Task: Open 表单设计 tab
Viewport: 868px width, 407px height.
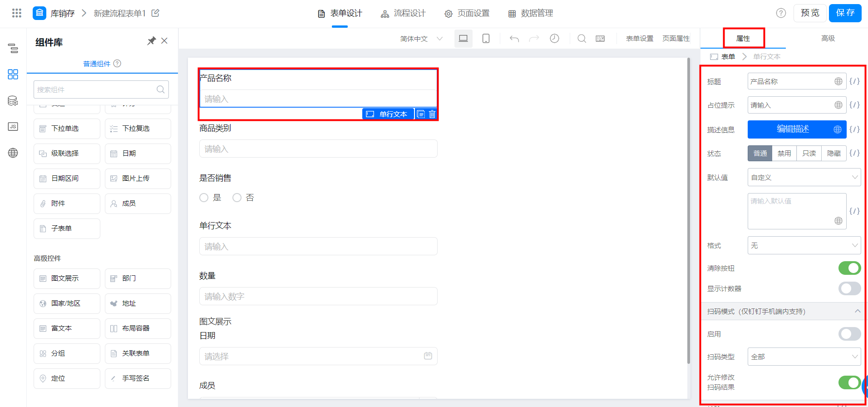Action: (340, 13)
